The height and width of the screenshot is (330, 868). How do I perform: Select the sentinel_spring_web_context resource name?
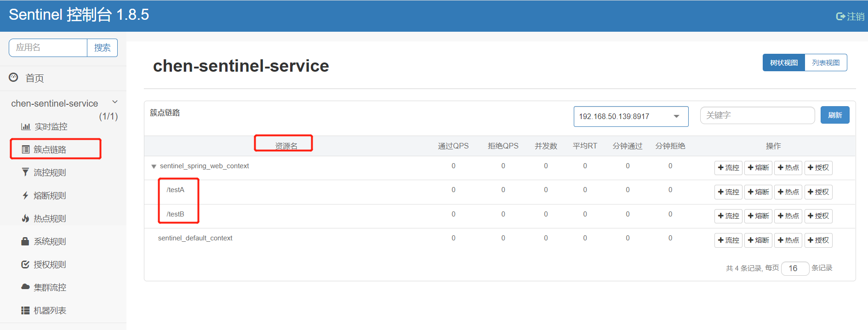[x=204, y=166]
